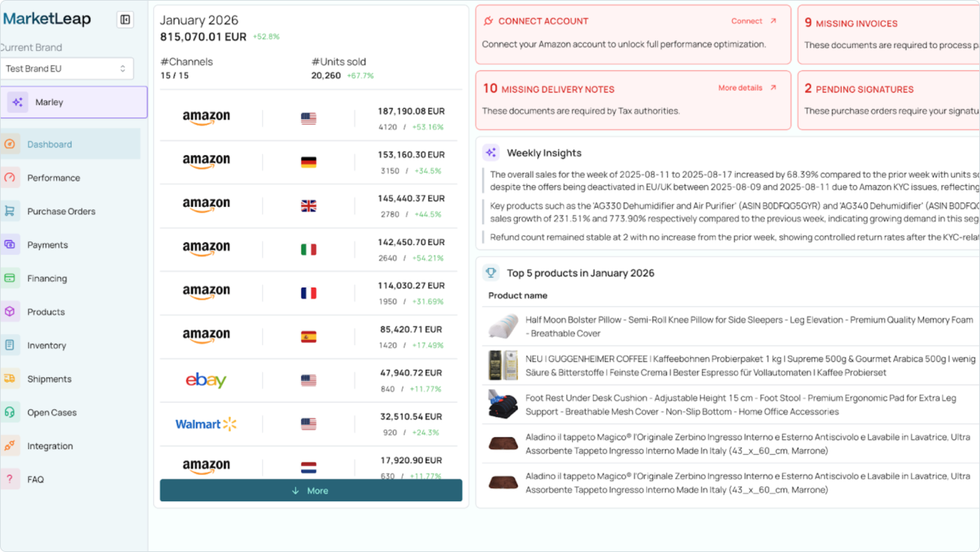The height and width of the screenshot is (552, 980).
Task: Click the Half Moon Bolster Pillow product name
Action: (749, 326)
